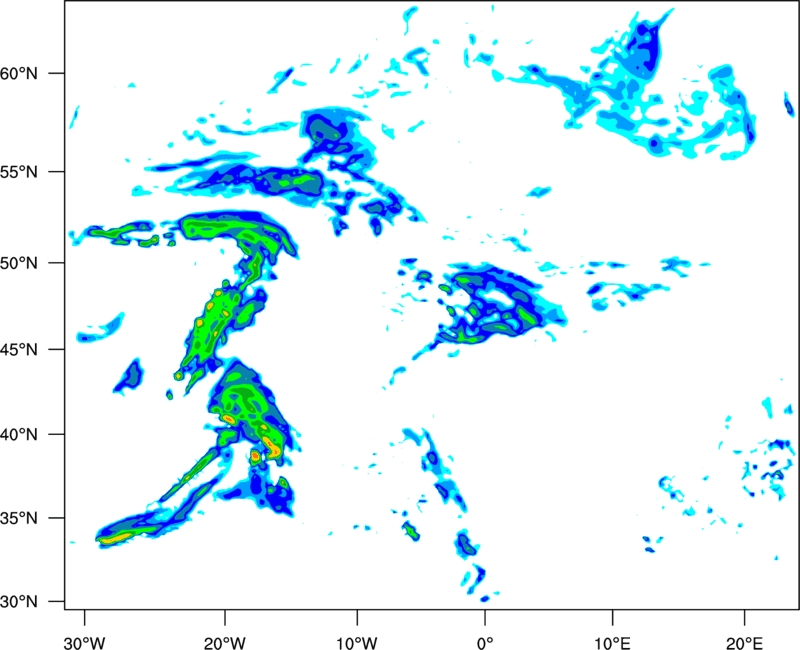Click the 30°N latitude label

(19, 602)
